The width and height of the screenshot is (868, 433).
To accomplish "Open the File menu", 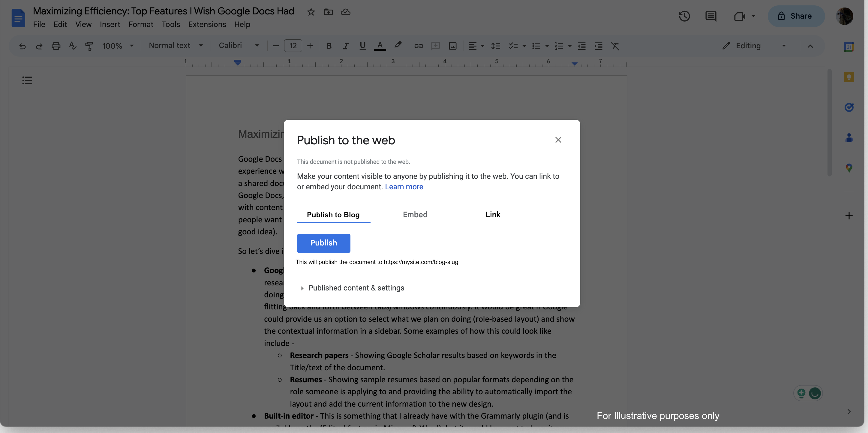I will (x=39, y=25).
